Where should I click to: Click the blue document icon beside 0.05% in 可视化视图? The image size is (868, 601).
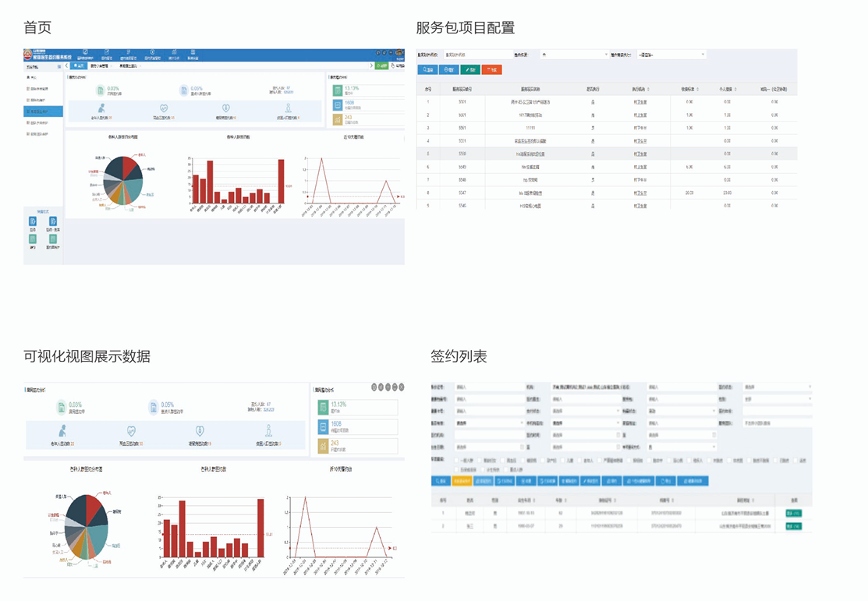[153, 407]
